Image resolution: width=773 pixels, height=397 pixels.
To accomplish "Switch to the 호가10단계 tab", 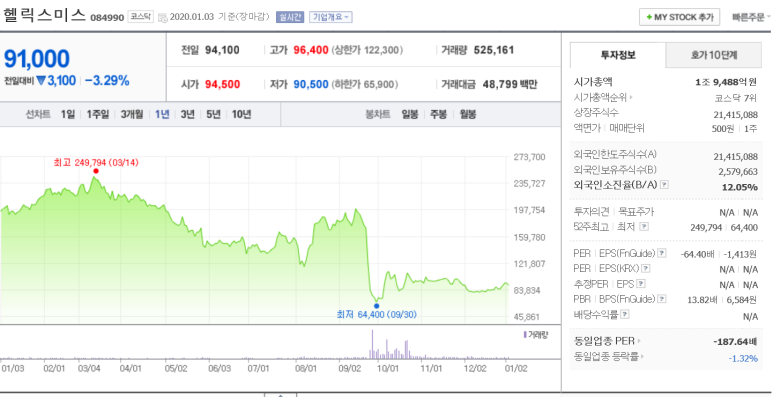I will (713, 55).
